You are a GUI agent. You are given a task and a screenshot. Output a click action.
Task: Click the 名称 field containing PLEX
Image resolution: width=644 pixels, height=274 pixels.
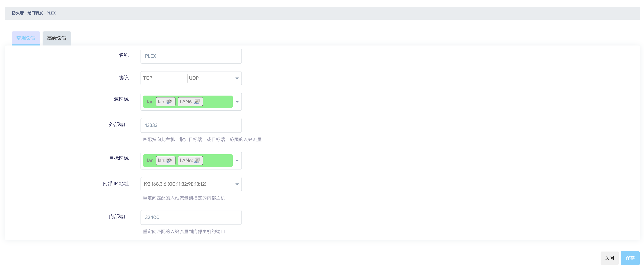pos(191,56)
